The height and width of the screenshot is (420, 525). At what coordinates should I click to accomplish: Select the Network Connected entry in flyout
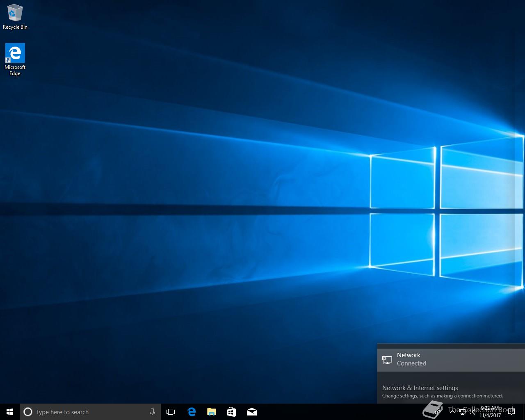(451, 360)
